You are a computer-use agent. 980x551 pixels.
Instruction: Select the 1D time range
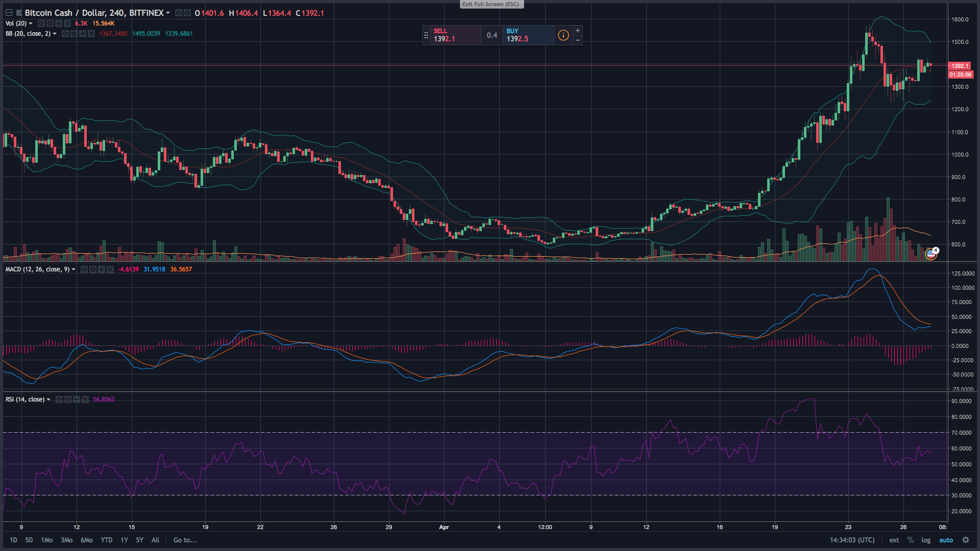[13, 540]
